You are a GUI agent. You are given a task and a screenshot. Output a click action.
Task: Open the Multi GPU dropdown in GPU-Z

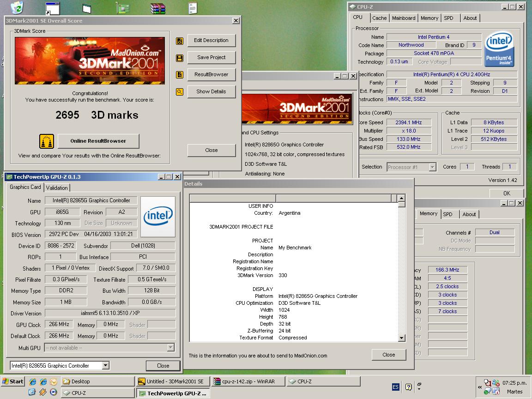pos(171,347)
